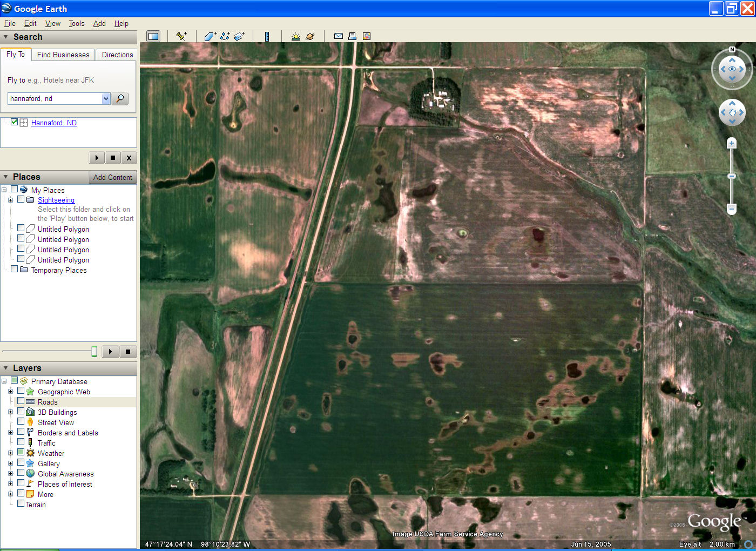Select the Fly To tab

coord(16,54)
